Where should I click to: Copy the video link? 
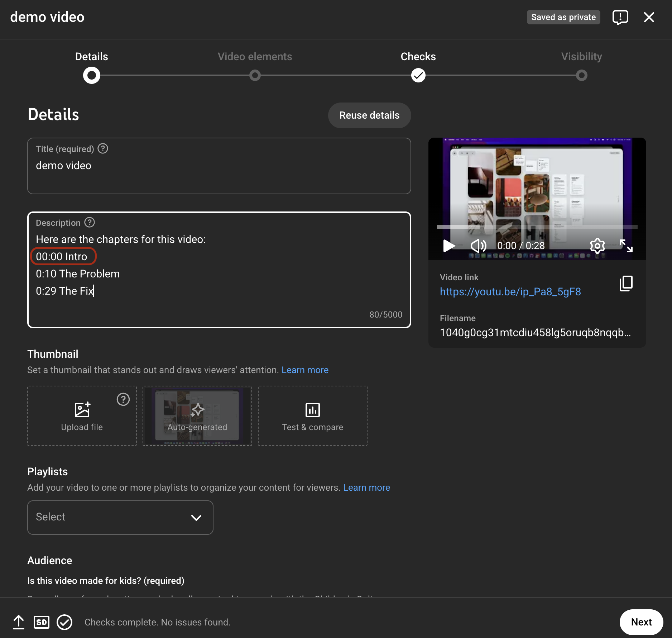tap(626, 284)
